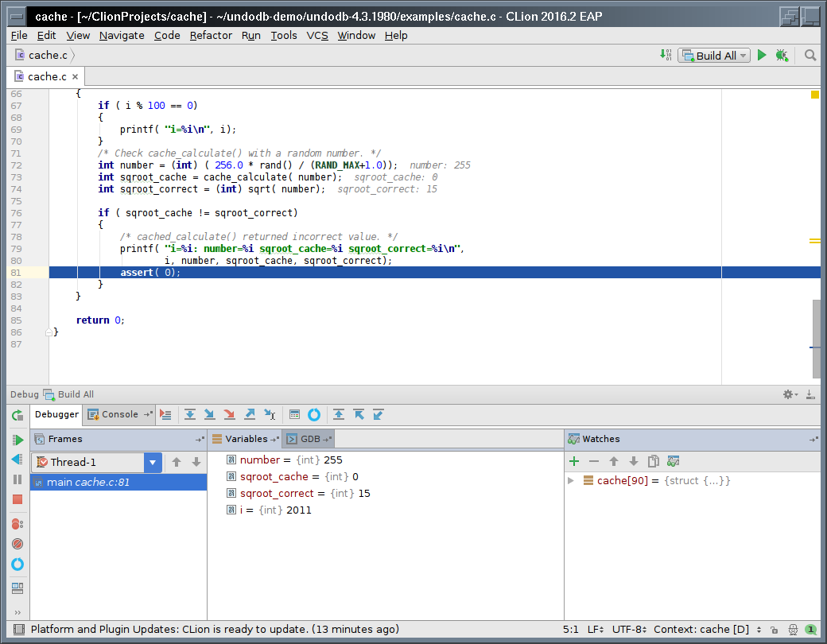
Task: Open the Refactor menu
Action: coord(211,35)
